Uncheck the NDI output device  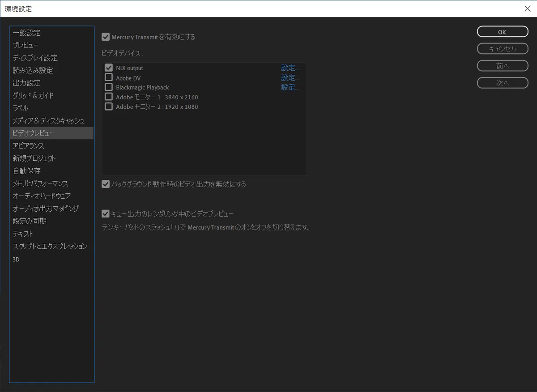click(108, 68)
